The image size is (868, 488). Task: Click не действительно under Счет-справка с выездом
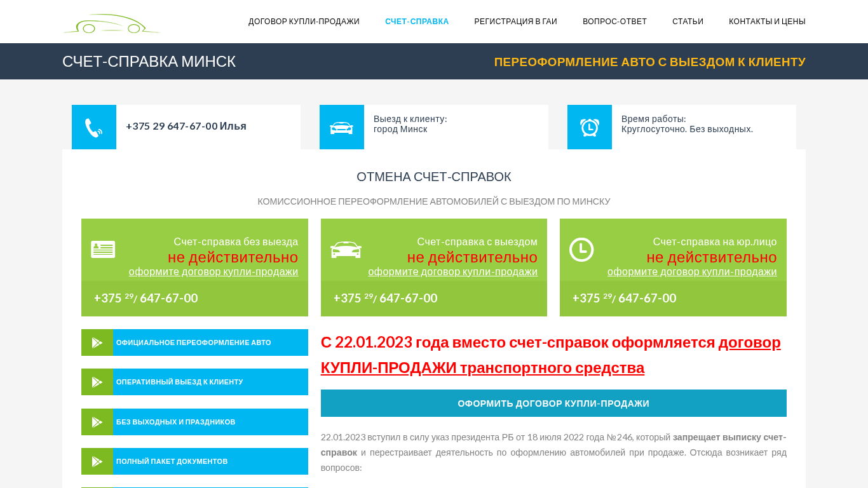(472, 257)
